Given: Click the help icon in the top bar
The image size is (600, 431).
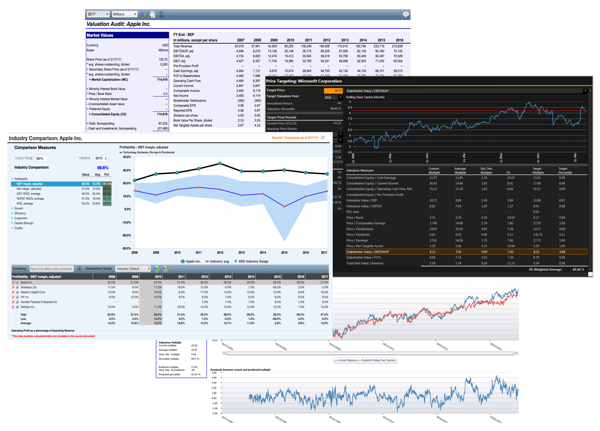Looking at the screenshot, I should [x=406, y=15].
